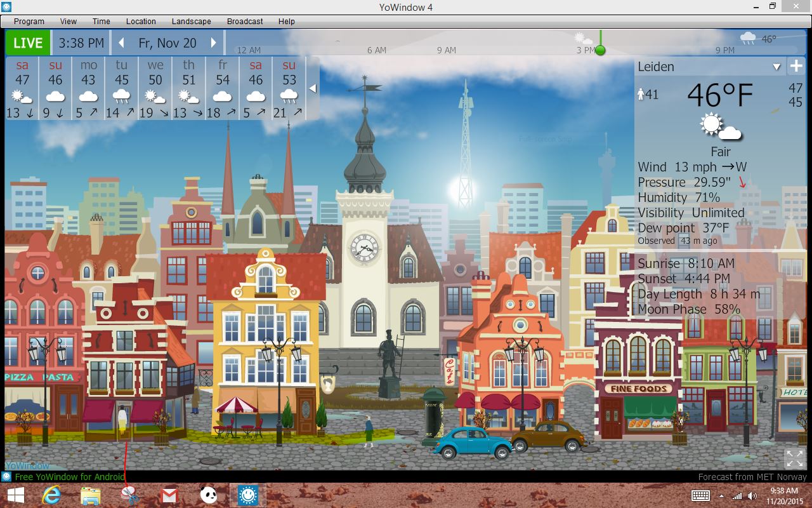812x508 pixels.
Task: Click the green time marker on timeline
Action: point(600,50)
